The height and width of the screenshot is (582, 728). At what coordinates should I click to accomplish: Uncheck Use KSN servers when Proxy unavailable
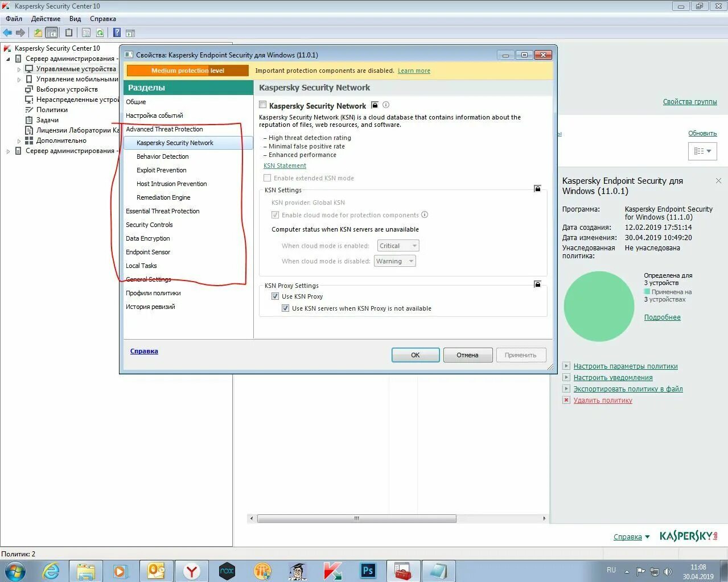285,308
